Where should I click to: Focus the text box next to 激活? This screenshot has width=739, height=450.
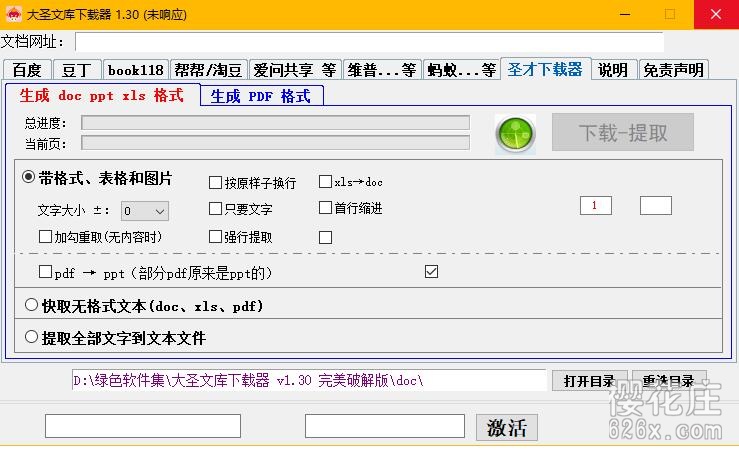click(385, 426)
